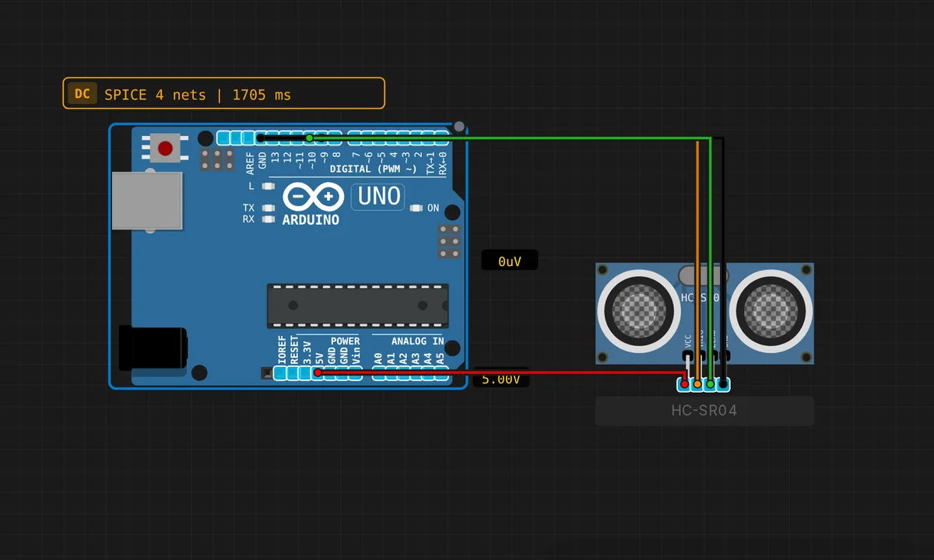Click the Arduino digital pin ~10 endpoint

(x=309, y=138)
